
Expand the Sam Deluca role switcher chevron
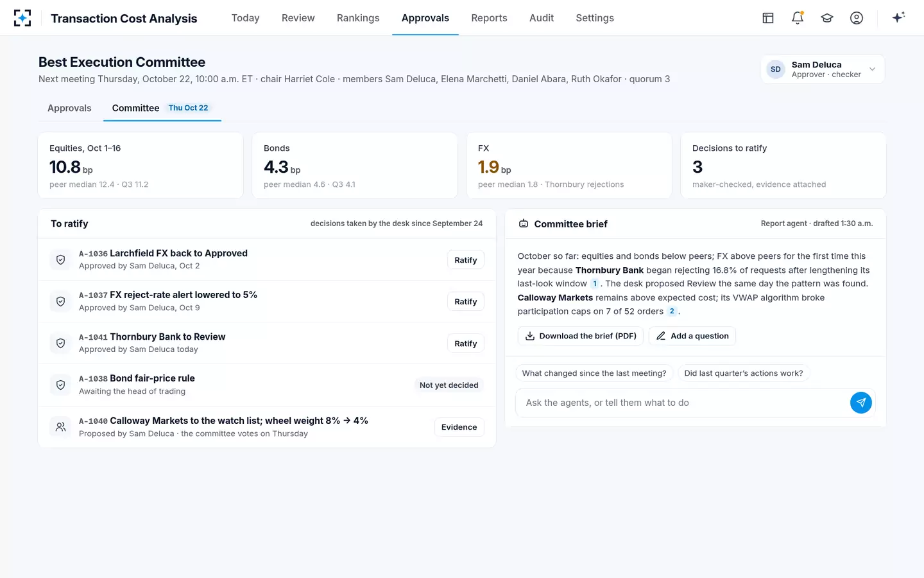tap(872, 69)
